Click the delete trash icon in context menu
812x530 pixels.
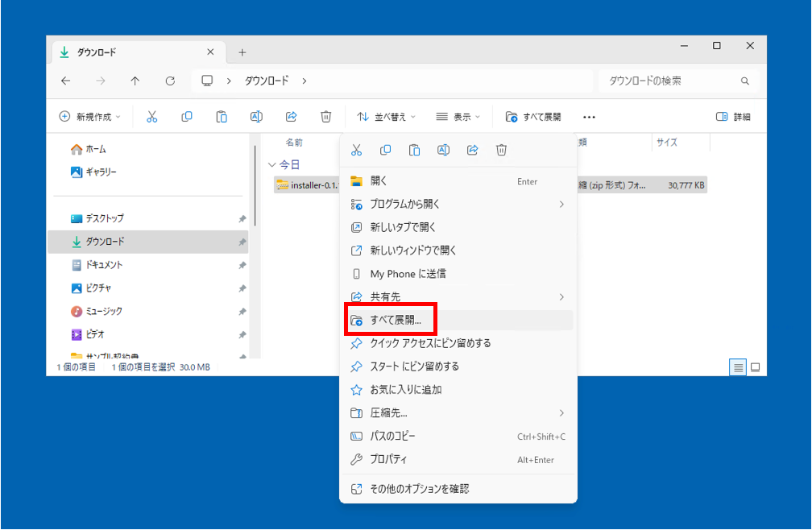coord(501,150)
